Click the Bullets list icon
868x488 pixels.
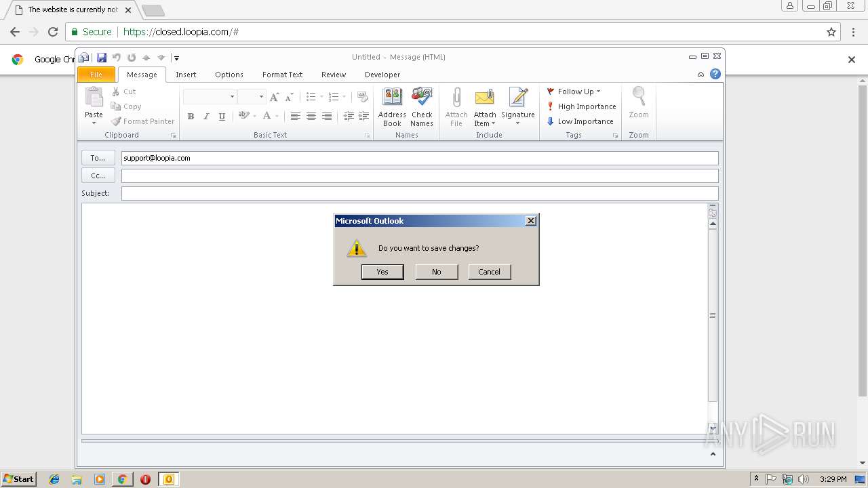point(311,97)
